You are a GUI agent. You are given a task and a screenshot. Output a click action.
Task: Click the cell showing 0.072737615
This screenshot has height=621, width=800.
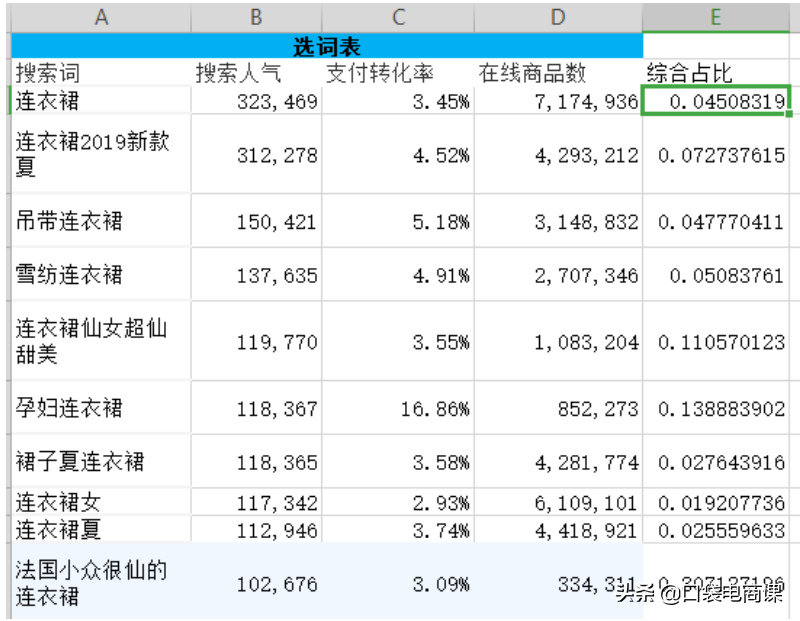tap(716, 155)
